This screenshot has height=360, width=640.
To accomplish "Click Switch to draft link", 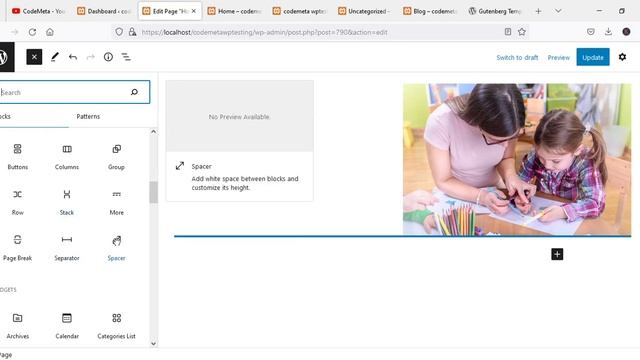I will 517,58.
